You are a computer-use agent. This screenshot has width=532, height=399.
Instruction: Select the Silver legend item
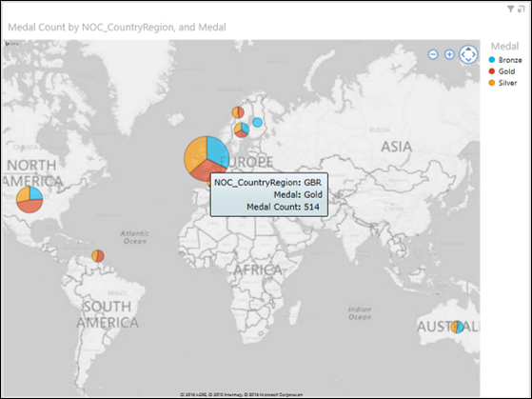click(x=502, y=83)
